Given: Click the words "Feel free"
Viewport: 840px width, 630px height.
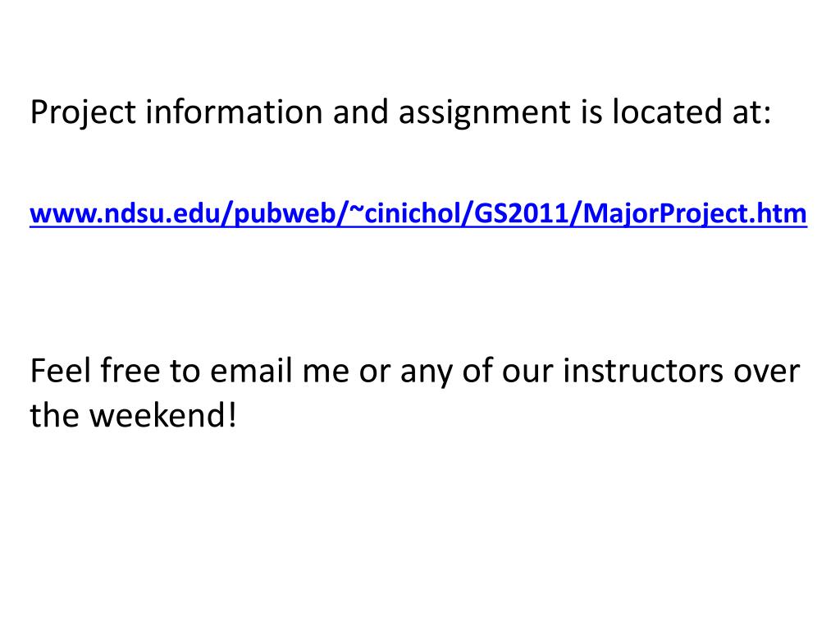Looking at the screenshot, I should pyautogui.click(x=95, y=372).
